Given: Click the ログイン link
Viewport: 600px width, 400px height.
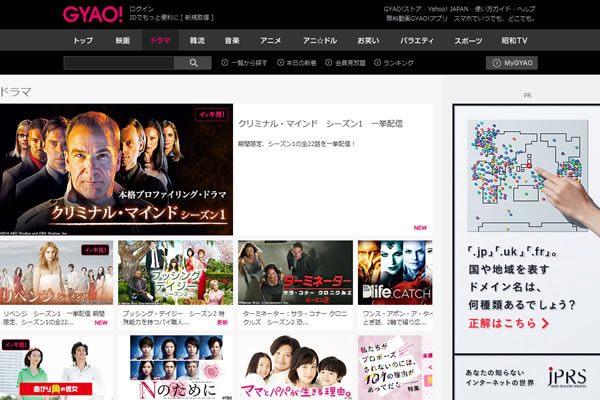Looking at the screenshot, I should click(142, 9).
